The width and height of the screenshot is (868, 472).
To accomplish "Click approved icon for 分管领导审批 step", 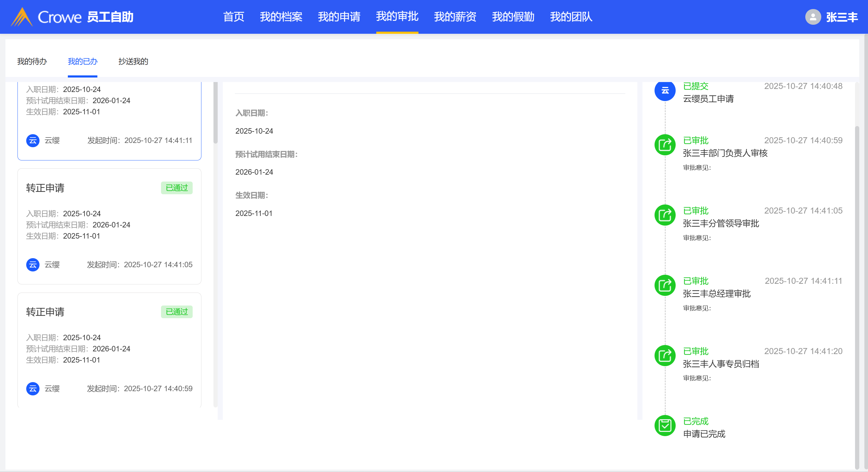I will click(664, 215).
